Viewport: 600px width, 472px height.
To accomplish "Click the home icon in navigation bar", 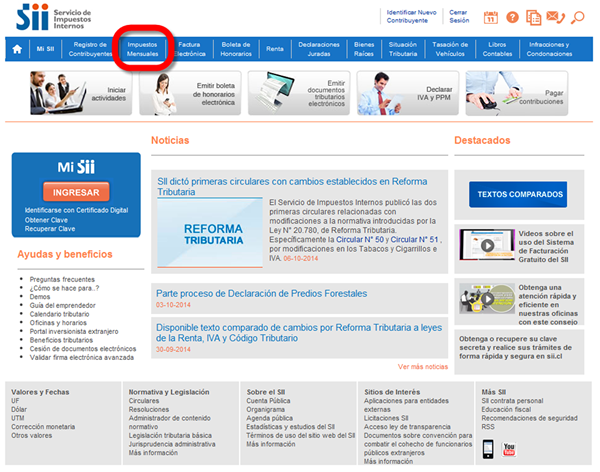I will pos(17,49).
